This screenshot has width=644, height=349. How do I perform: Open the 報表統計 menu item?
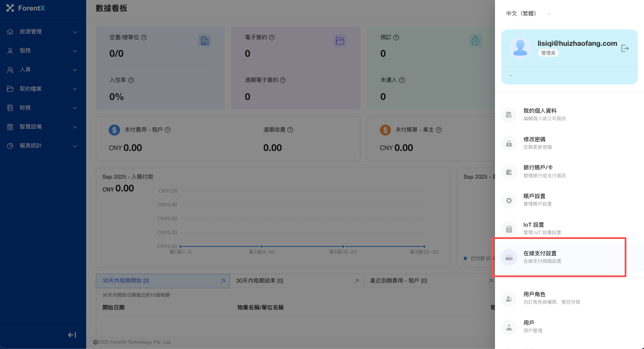[x=43, y=146]
